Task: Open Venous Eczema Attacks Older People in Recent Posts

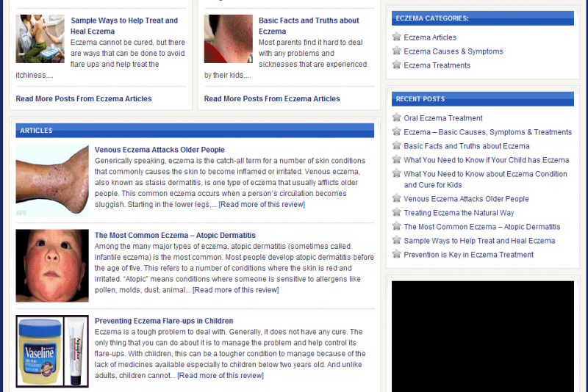Action: (x=466, y=199)
